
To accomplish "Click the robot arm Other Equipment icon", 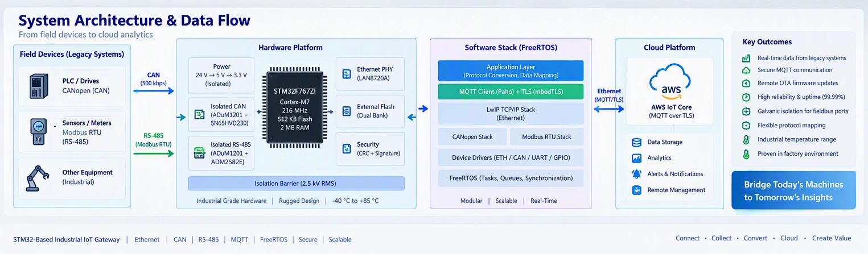I will coord(38,177).
